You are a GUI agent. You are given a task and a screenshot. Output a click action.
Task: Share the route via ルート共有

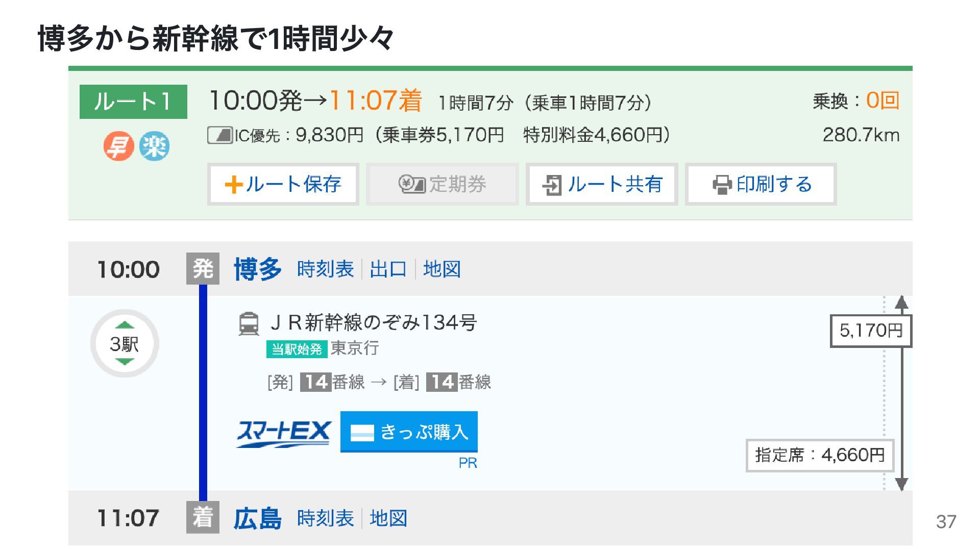[x=602, y=184]
